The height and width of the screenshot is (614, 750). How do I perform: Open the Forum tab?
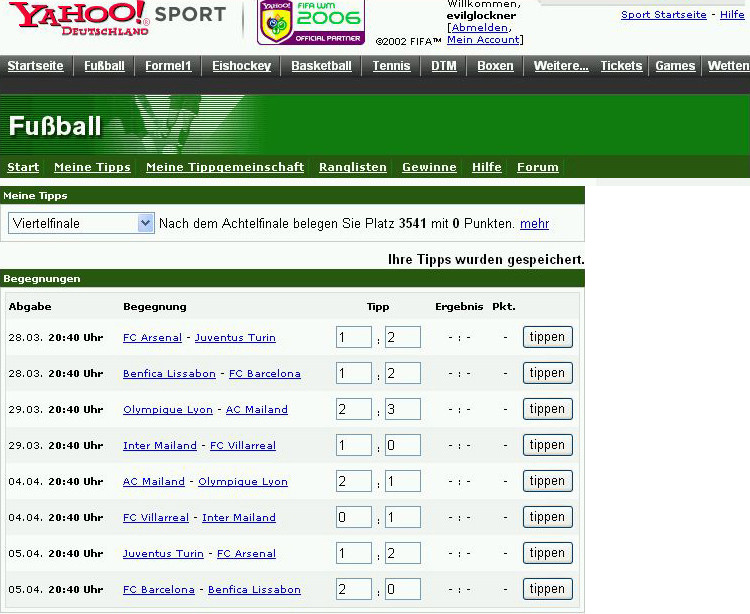(538, 167)
